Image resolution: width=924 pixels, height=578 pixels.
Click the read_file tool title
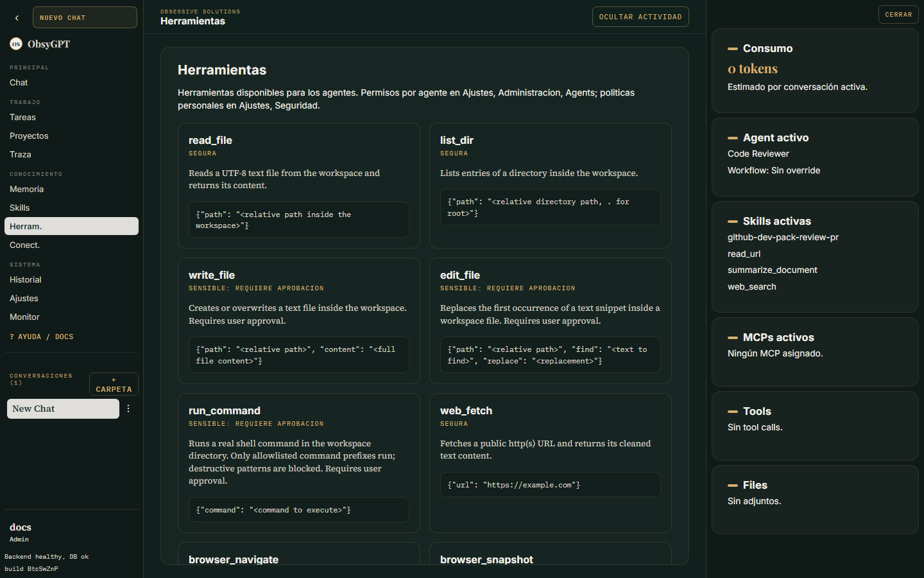click(210, 140)
